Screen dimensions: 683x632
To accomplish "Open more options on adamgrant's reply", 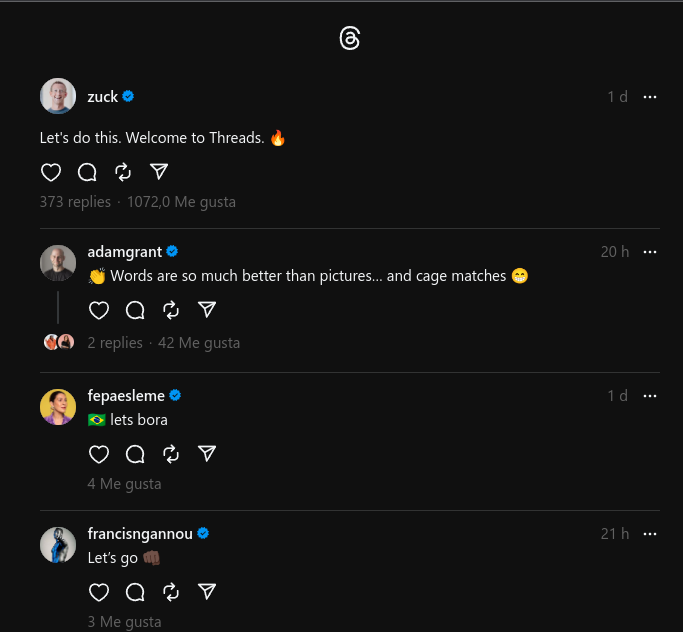I will [650, 252].
